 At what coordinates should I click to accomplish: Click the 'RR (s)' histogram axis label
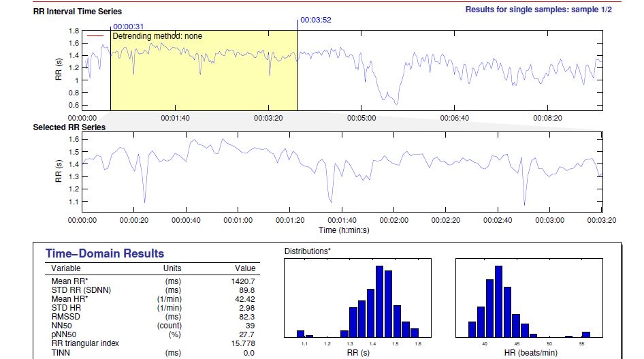[357, 352]
